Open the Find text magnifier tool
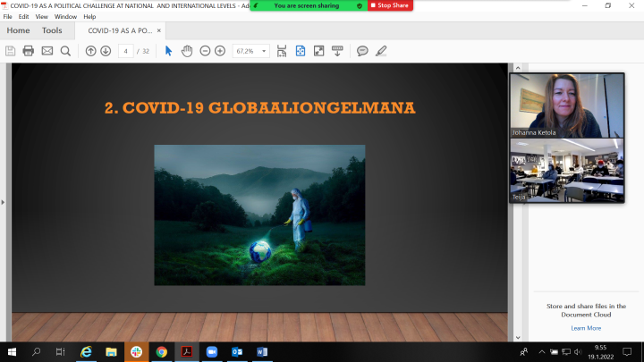The image size is (644, 362). [65, 51]
